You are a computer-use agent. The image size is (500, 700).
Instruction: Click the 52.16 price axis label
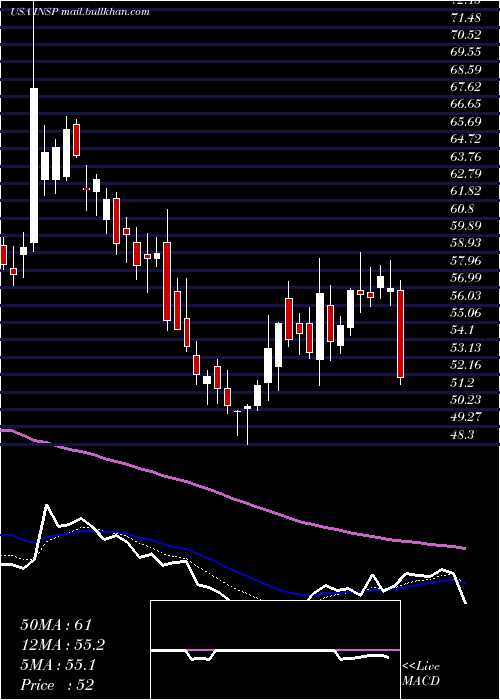[x=467, y=366]
